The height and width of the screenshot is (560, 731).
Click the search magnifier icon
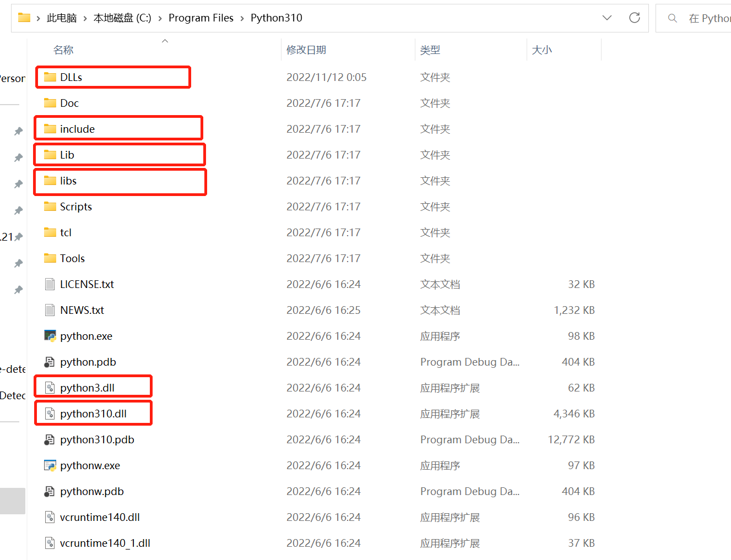point(672,18)
